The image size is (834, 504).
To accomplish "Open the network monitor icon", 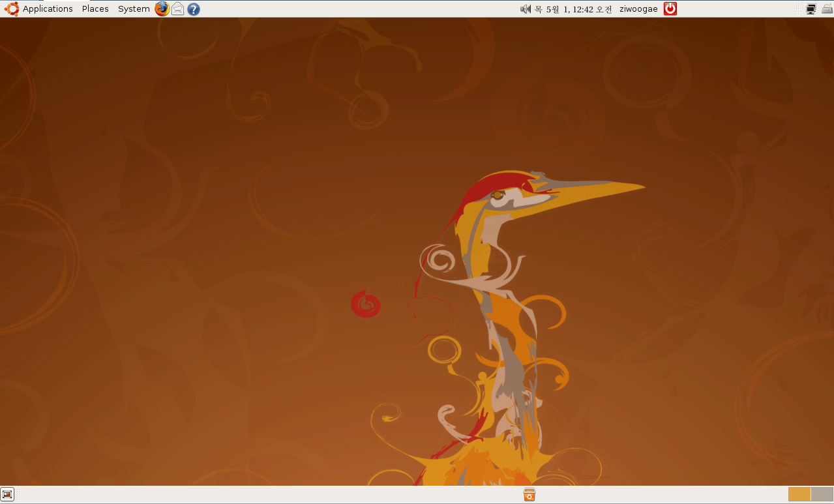I will (x=812, y=9).
